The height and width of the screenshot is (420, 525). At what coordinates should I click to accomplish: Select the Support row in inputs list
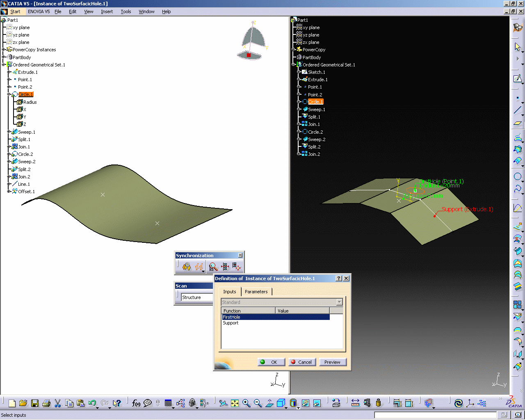(231, 323)
